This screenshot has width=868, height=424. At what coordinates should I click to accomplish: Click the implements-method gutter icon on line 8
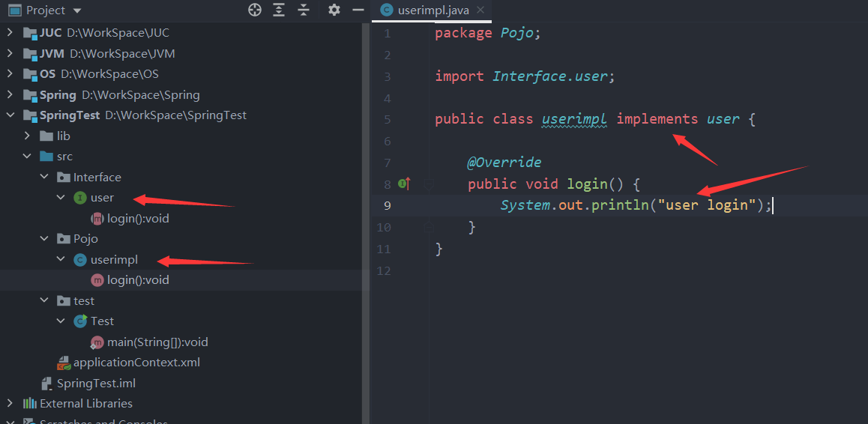pos(405,184)
